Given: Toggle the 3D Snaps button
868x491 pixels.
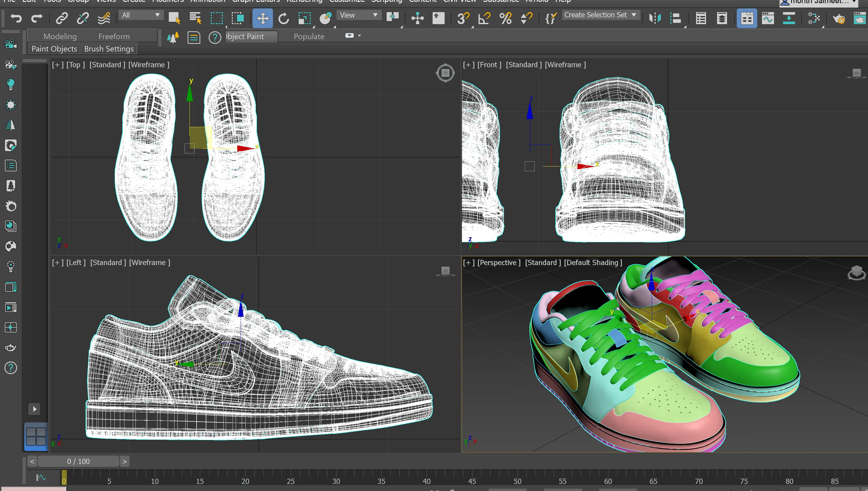Looking at the screenshot, I should (x=463, y=18).
